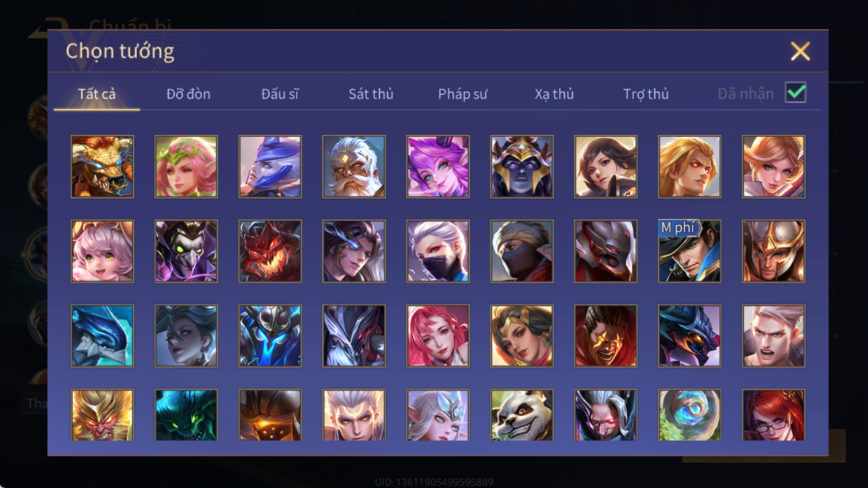Select the panda hero portrait

(x=522, y=415)
